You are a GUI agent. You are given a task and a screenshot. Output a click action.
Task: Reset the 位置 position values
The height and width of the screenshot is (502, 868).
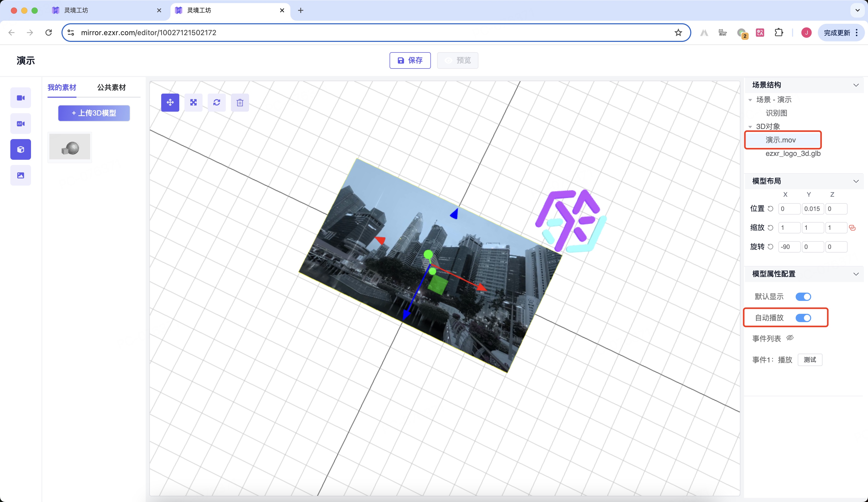click(771, 209)
